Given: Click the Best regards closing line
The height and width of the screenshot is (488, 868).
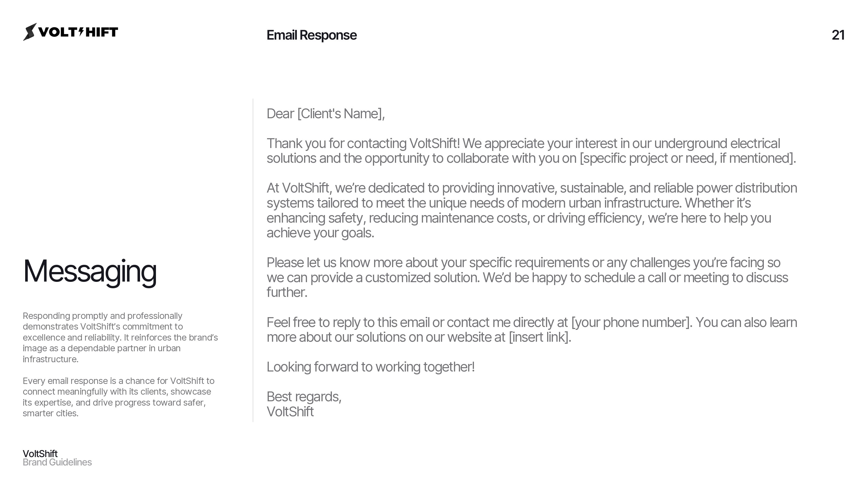Looking at the screenshot, I should click(304, 397).
